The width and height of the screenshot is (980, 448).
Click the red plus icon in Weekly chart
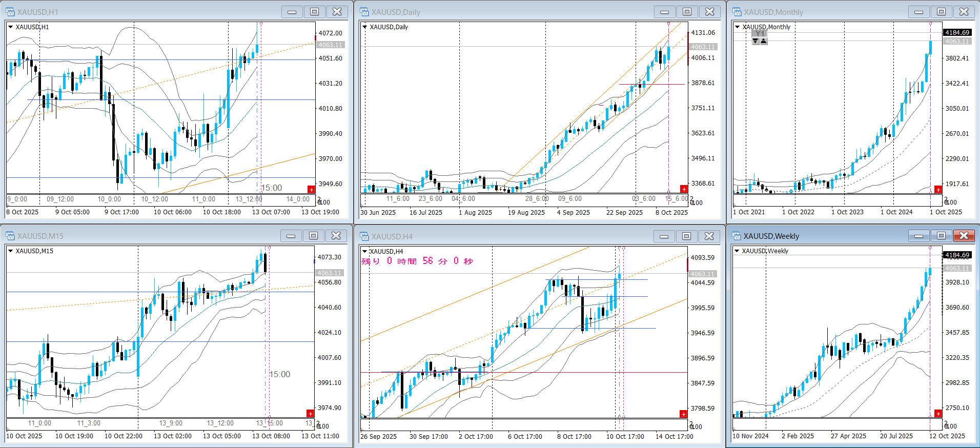[x=938, y=414]
